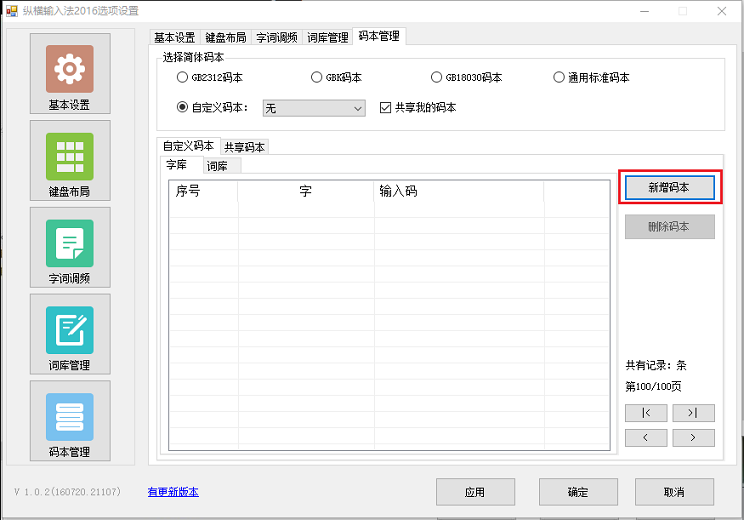Viewport: 744px width, 520px height.
Task: Choose GB18030码本 radio option
Action: click(437, 77)
